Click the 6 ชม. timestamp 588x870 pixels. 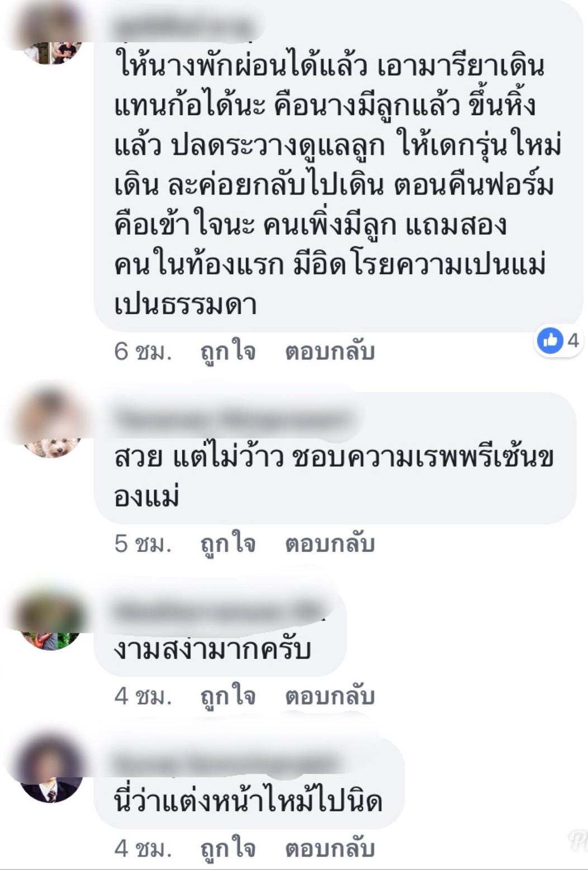143,352
